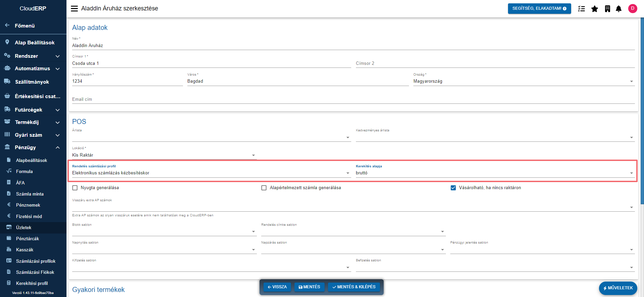Click the back arrow beside Főmenü

coord(7,26)
